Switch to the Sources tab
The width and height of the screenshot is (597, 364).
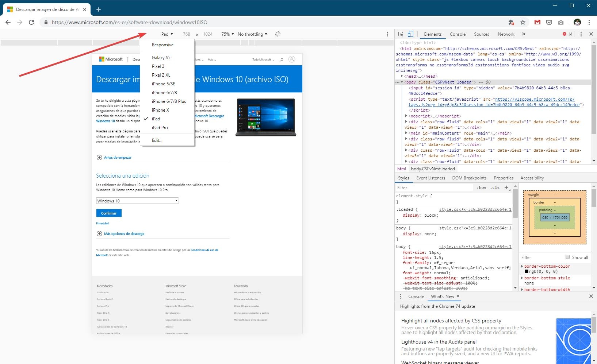(481, 34)
